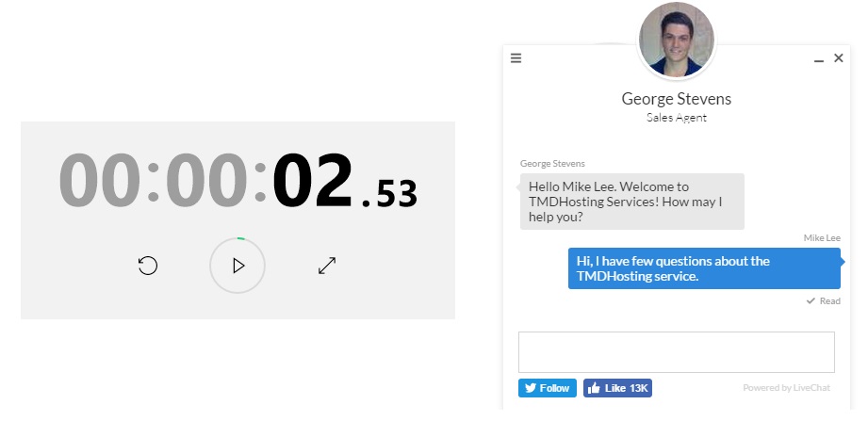Click the stopwatch seconds digits 02

coord(313,180)
